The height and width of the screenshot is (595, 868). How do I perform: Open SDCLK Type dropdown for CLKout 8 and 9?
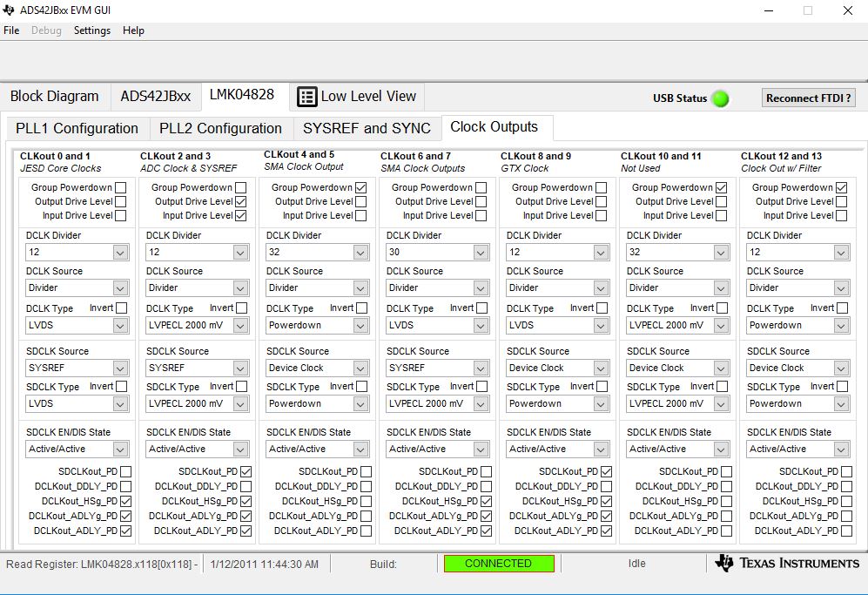pyautogui.click(x=601, y=404)
